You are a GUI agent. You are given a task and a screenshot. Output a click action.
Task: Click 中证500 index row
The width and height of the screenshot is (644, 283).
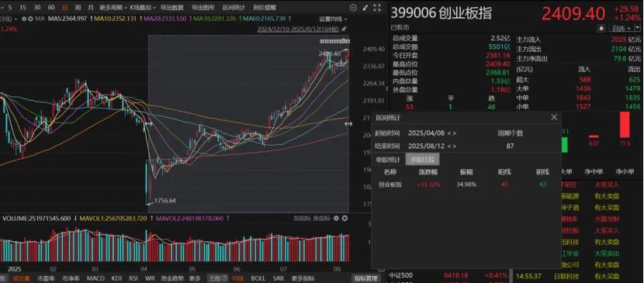click(x=449, y=275)
